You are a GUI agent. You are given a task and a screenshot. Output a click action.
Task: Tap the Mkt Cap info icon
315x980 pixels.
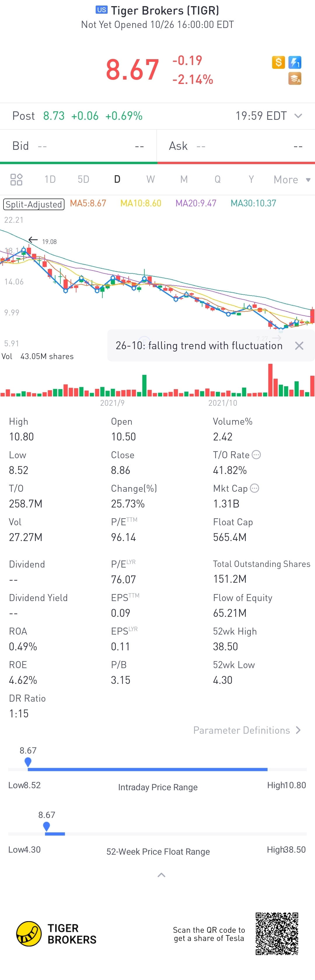pyautogui.click(x=255, y=488)
